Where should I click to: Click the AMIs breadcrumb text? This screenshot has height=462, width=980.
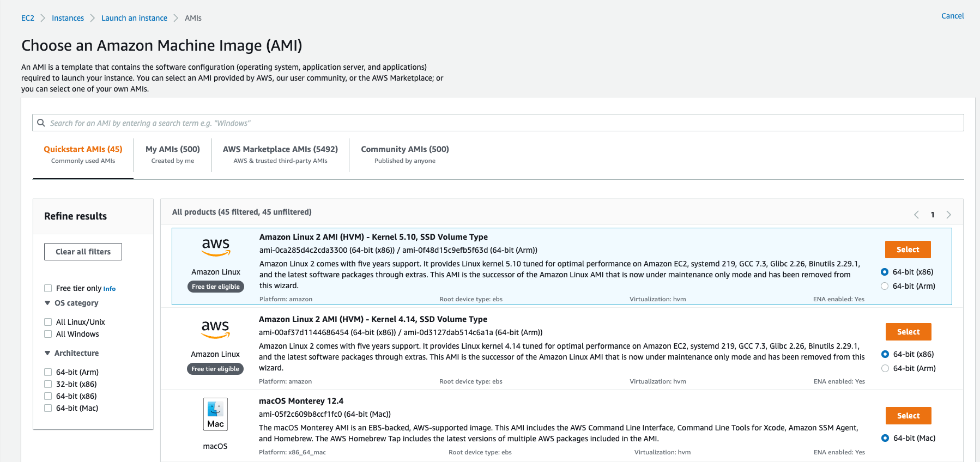point(193,18)
